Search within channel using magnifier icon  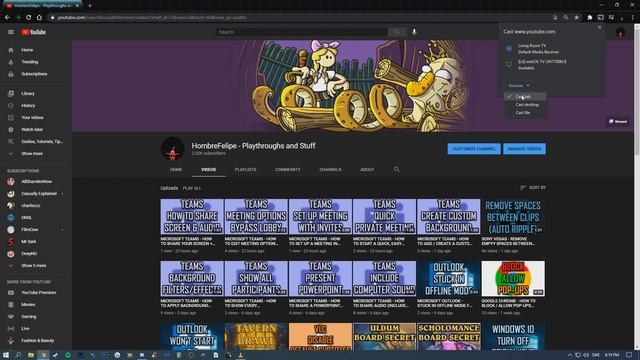coord(396,169)
